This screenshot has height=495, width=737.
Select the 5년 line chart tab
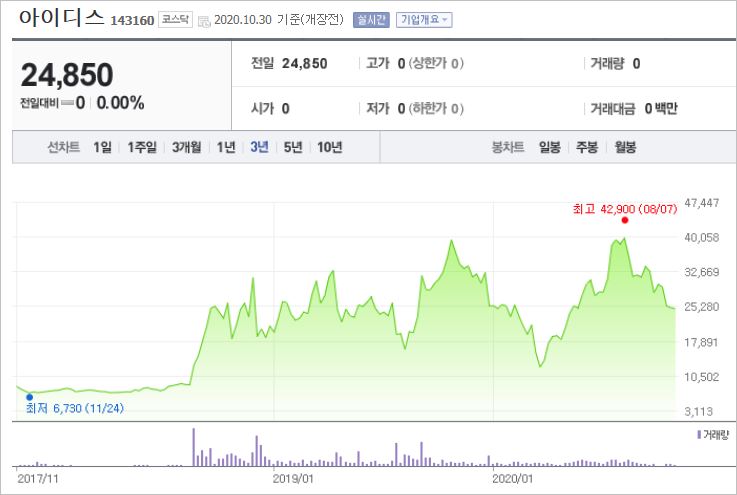[293, 147]
